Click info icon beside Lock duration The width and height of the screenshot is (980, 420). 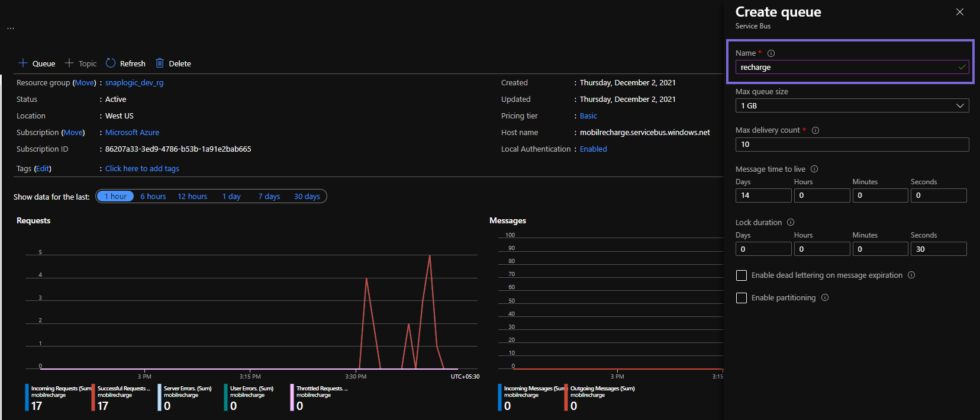coord(791,222)
